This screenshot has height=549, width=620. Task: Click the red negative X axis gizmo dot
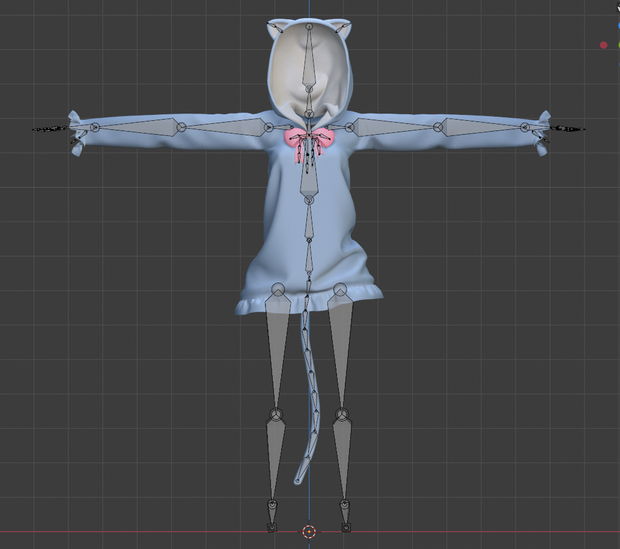click(603, 45)
